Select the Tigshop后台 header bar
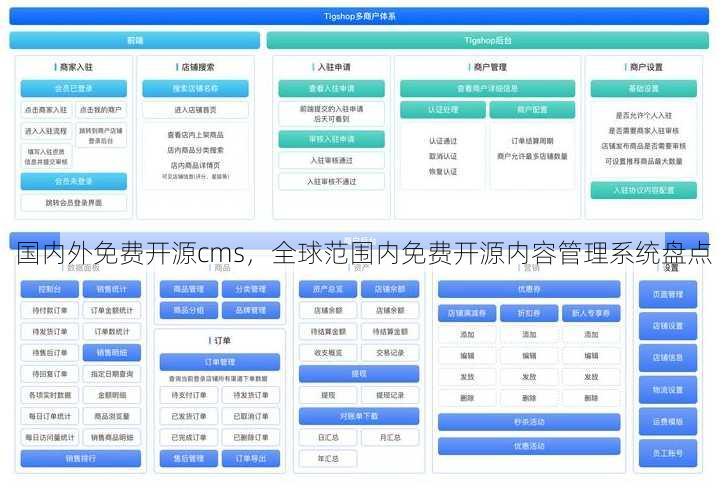The height and width of the screenshot is (490, 725). [x=488, y=41]
